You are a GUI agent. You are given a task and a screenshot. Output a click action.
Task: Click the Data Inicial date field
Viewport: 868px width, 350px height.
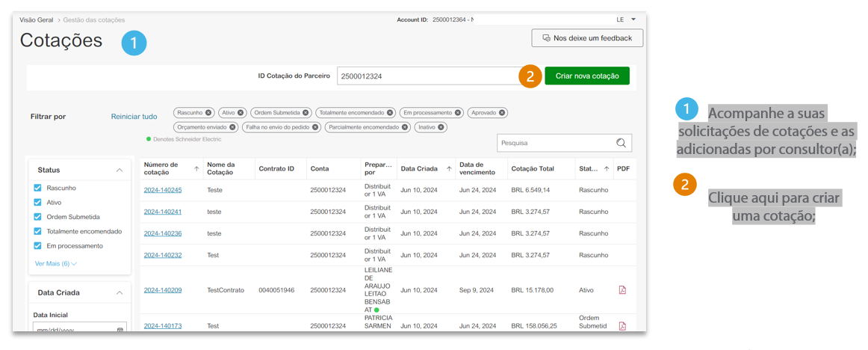(x=80, y=328)
